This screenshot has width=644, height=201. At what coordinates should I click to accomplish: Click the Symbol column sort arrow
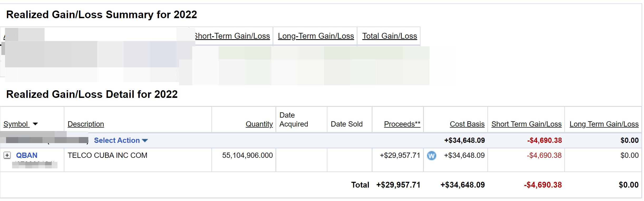tap(35, 124)
